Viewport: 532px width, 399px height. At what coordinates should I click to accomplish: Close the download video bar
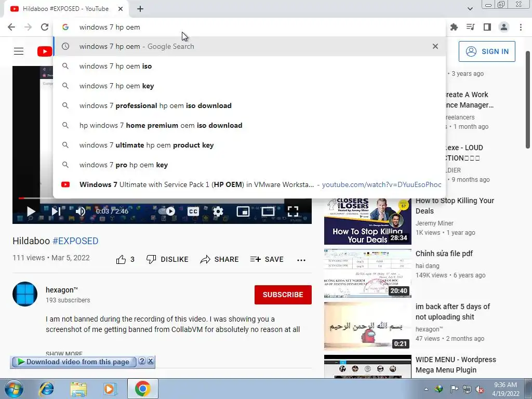coord(150,361)
